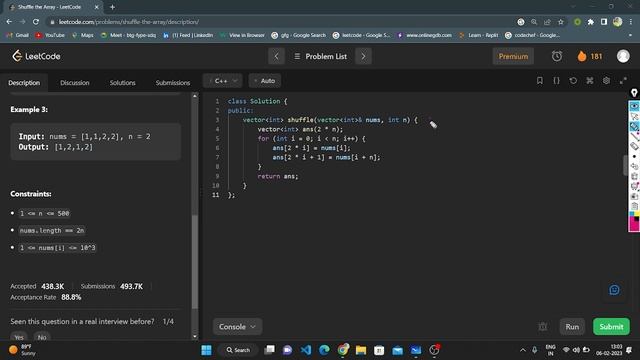Viewport: 640px width, 360px height.
Task: Click scrollbar down arrow in description panel
Action: coord(195,336)
